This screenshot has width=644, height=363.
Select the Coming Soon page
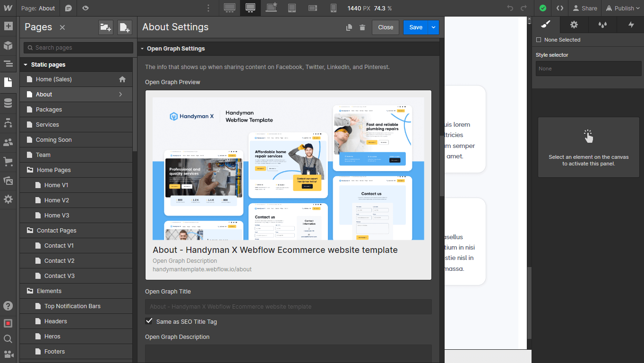click(x=76, y=140)
